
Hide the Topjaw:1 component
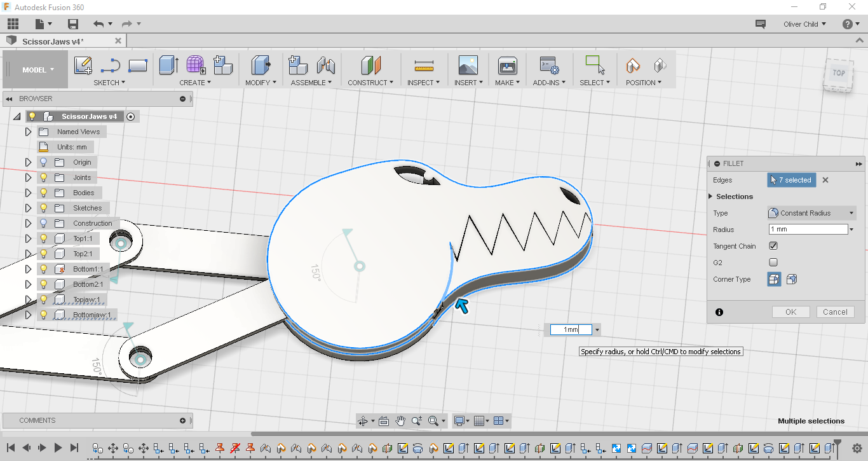click(x=43, y=299)
